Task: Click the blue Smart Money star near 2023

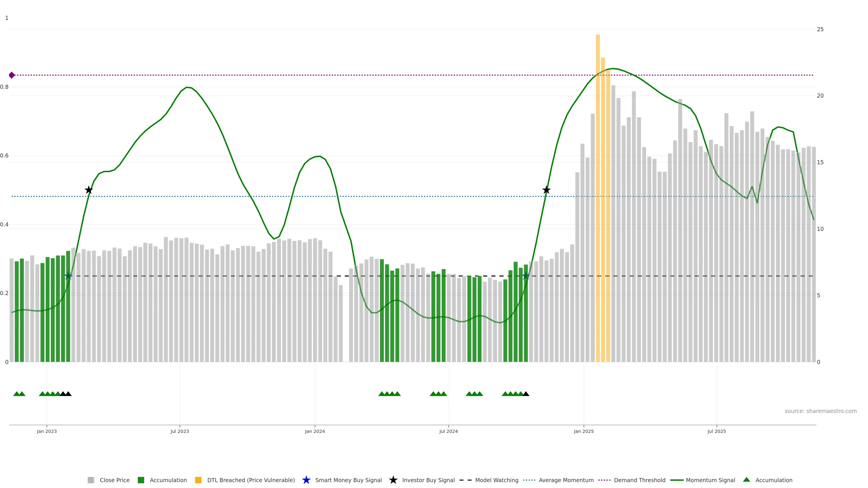Action: coord(68,276)
